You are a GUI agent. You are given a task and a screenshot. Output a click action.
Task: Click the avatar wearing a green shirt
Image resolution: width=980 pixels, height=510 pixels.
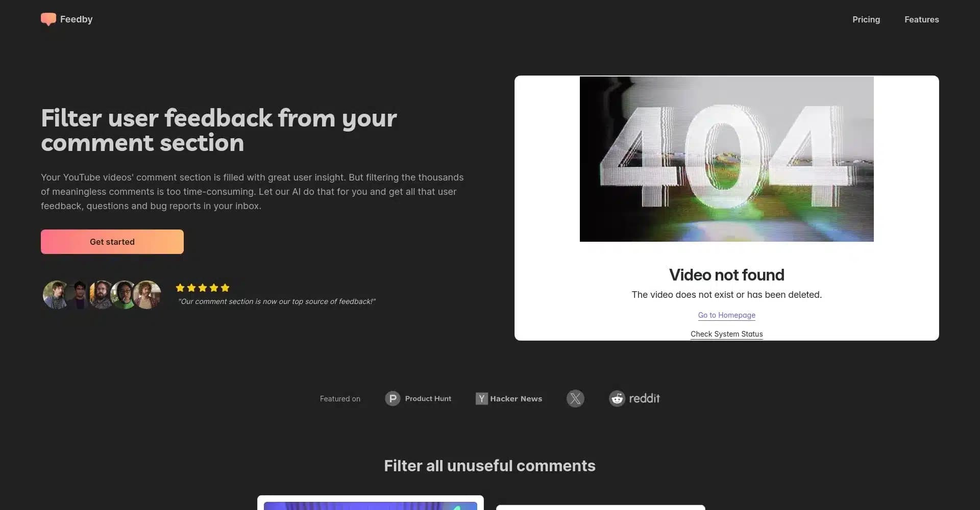pyautogui.click(x=124, y=295)
